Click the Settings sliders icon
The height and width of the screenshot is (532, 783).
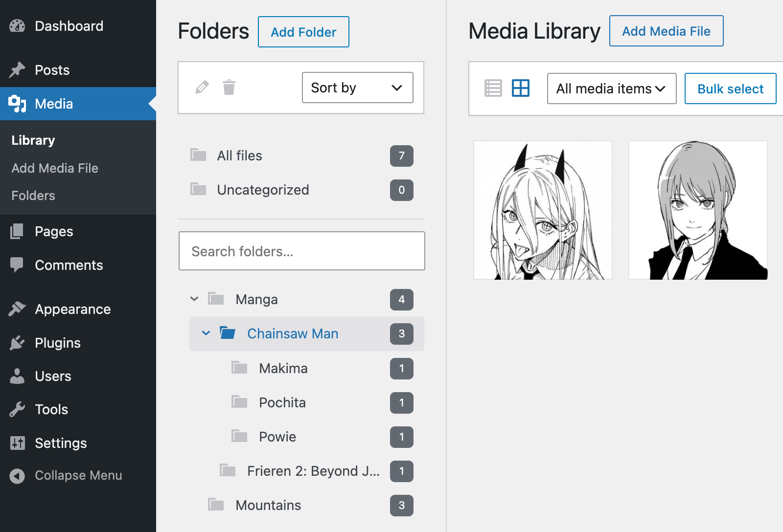click(x=17, y=443)
